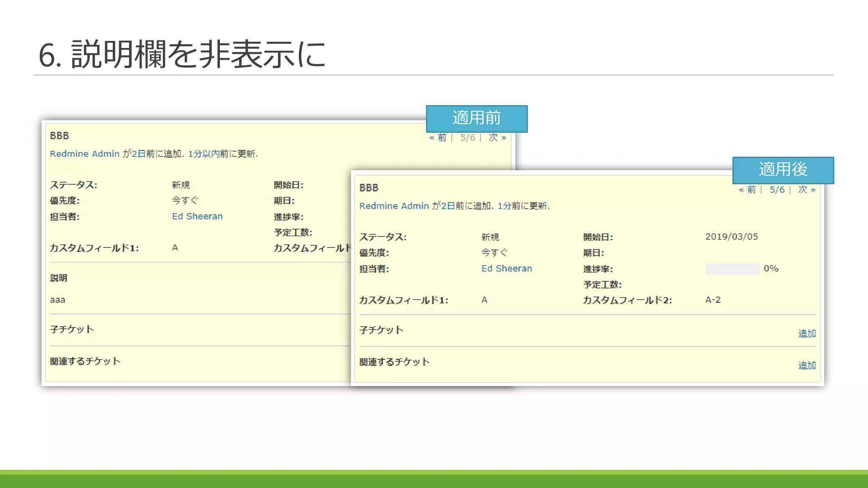Click the 1分 updated link in 適用後 window

point(504,206)
